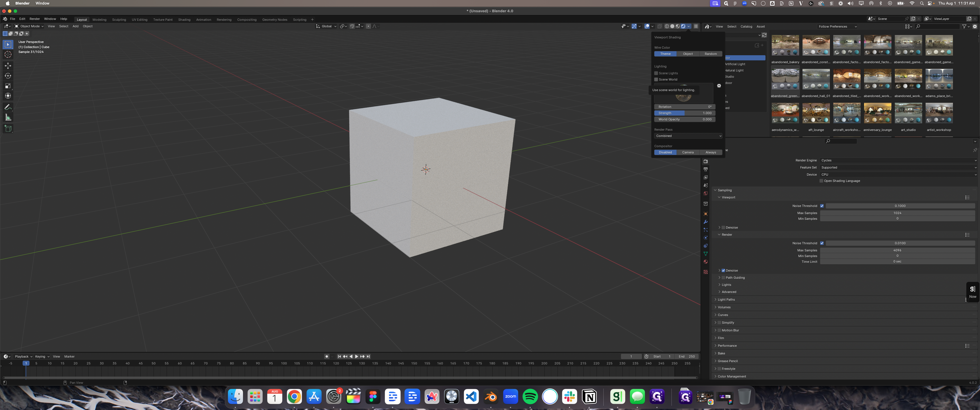Open the Render Pass Combined dropdown

coord(688,136)
